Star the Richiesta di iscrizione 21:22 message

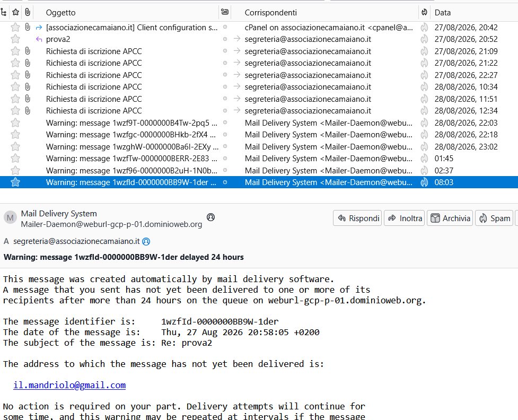15,63
